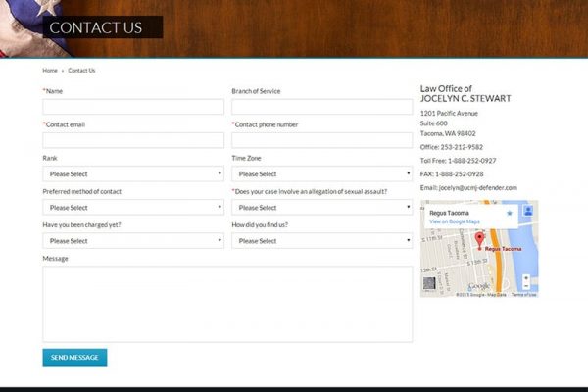Image resolution: width=588 pixels, height=392 pixels.
Task: Zoom in the map with plus button
Action: click(x=526, y=278)
